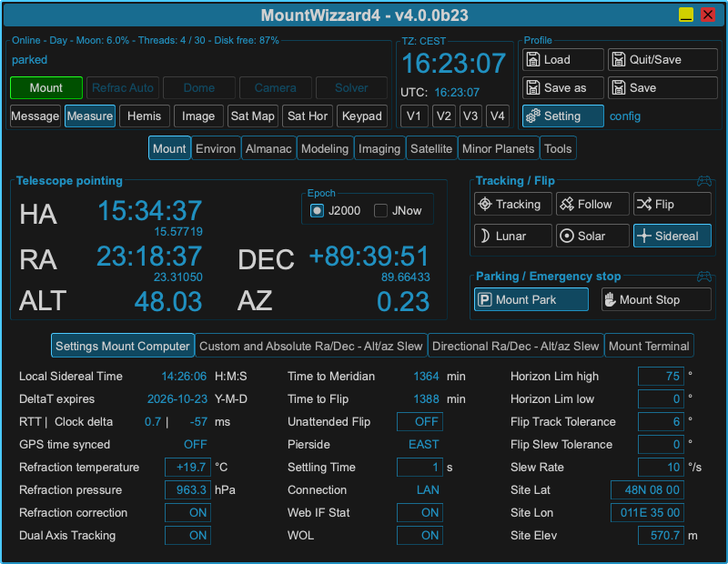Open the Image window
The height and width of the screenshot is (564, 728).
pos(198,116)
